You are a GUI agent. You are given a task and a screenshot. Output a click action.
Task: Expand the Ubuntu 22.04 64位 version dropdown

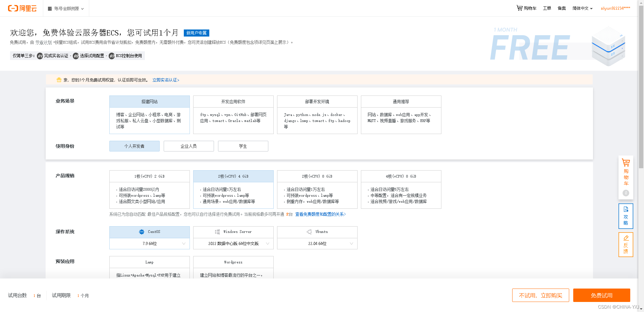(317, 244)
